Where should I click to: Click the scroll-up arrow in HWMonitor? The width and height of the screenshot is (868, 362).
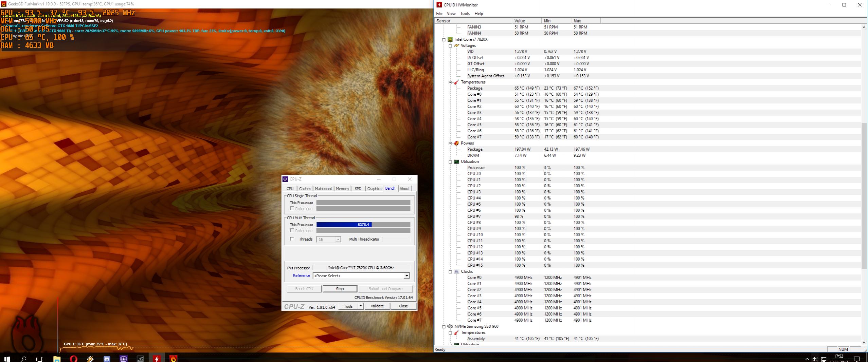pyautogui.click(x=864, y=27)
